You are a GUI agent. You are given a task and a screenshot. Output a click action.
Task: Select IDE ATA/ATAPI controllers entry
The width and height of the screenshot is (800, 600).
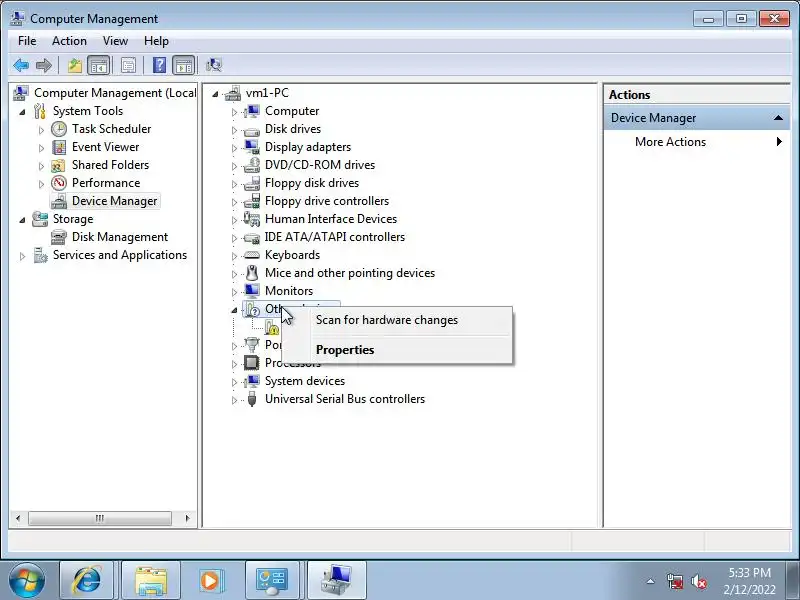click(335, 237)
